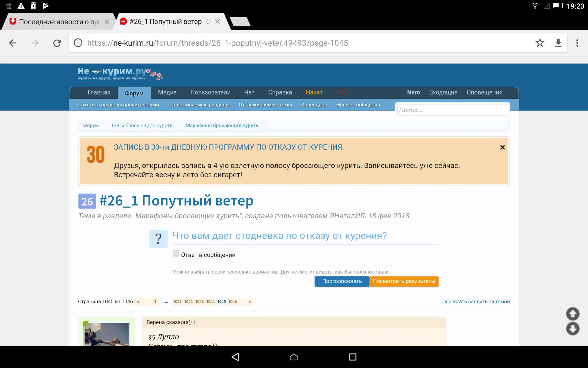Click 'Перестать следить за темой' link
The image size is (588, 368).
click(x=476, y=301)
